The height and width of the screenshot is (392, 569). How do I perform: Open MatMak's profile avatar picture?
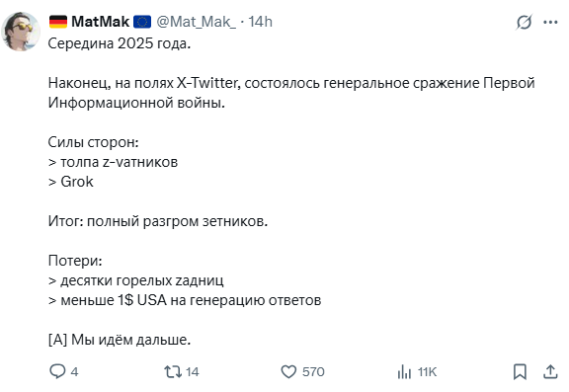pos(21,32)
